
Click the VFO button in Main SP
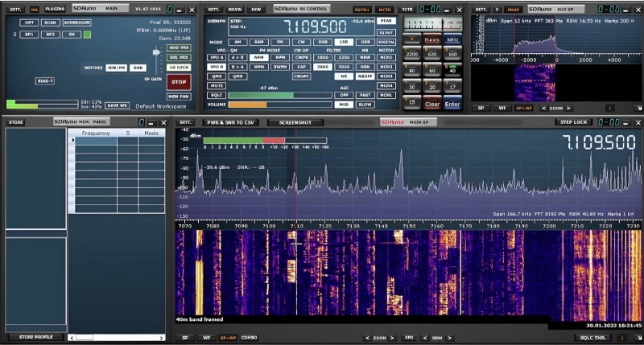(x=409, y=338)
